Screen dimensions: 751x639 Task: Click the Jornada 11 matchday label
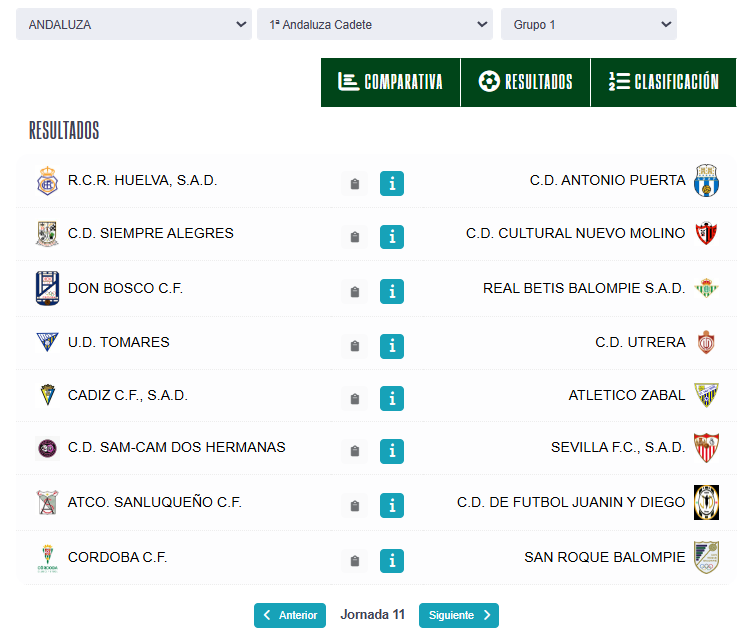[x=373, y=615]
